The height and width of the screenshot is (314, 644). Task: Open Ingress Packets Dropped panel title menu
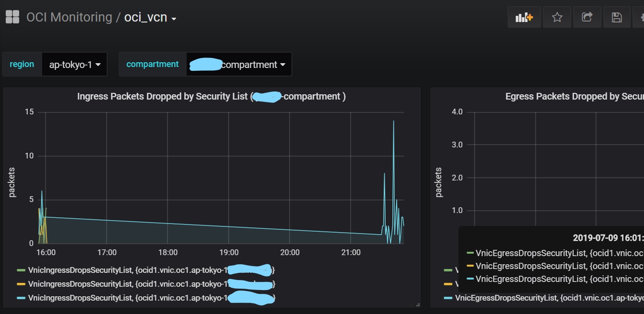pos(211,96)
